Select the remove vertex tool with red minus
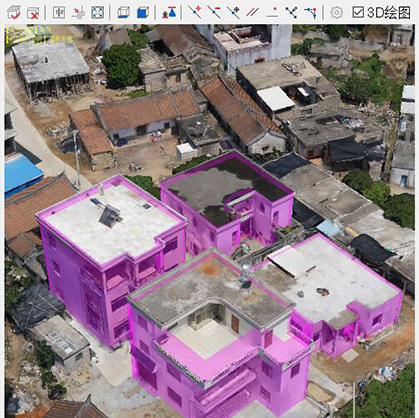 coord(214,12)
